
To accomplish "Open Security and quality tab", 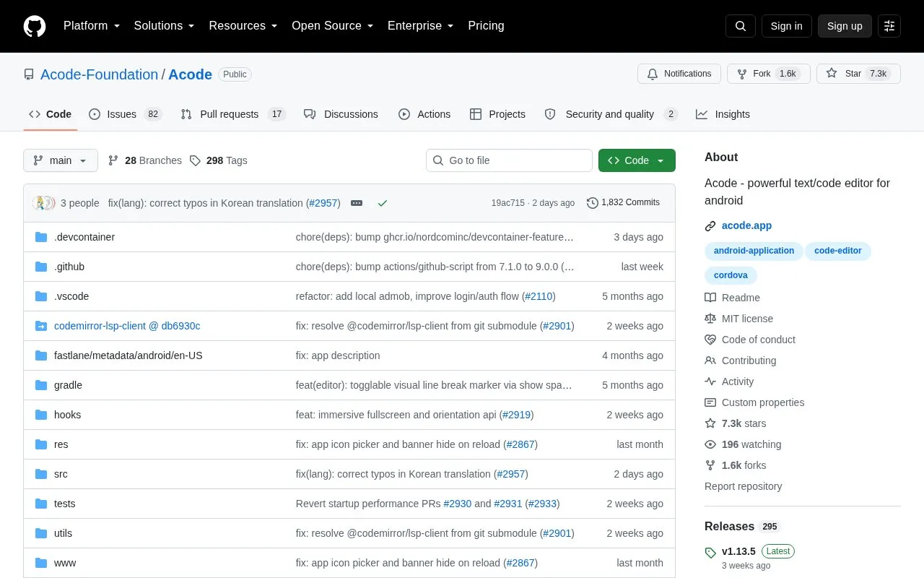I will (x=611, y=114).
